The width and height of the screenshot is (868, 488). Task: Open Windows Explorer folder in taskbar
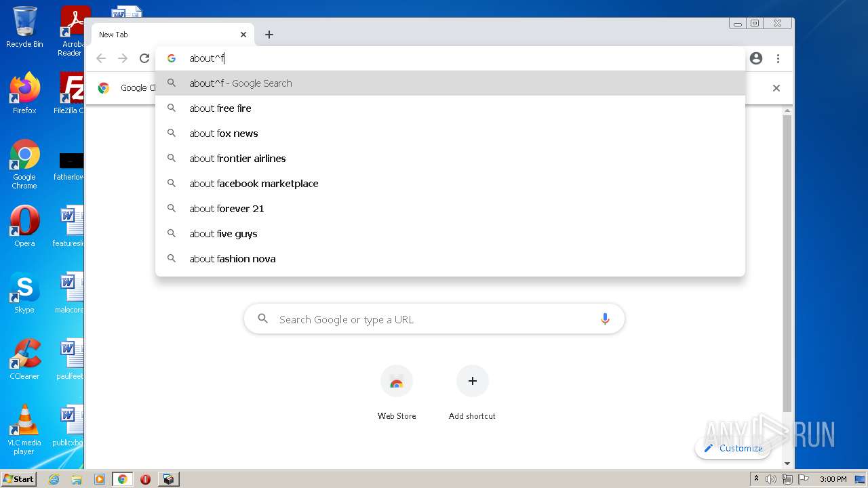pos(77,479)
